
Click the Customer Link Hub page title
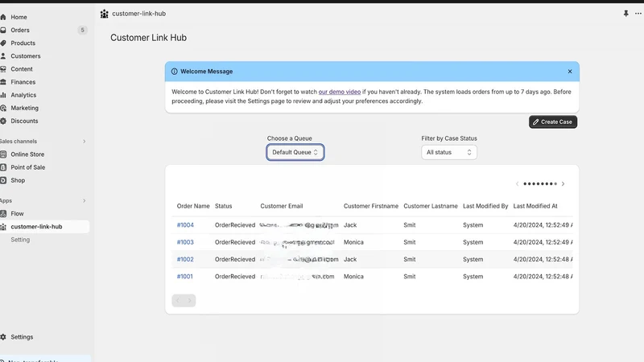click(x=148, y=38)
